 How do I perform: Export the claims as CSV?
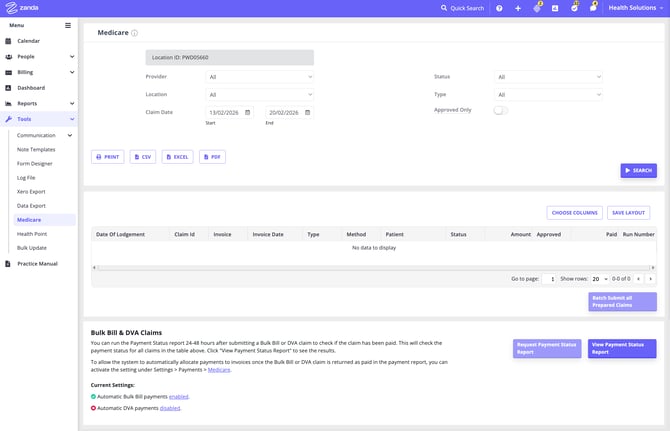coord(142,157)
